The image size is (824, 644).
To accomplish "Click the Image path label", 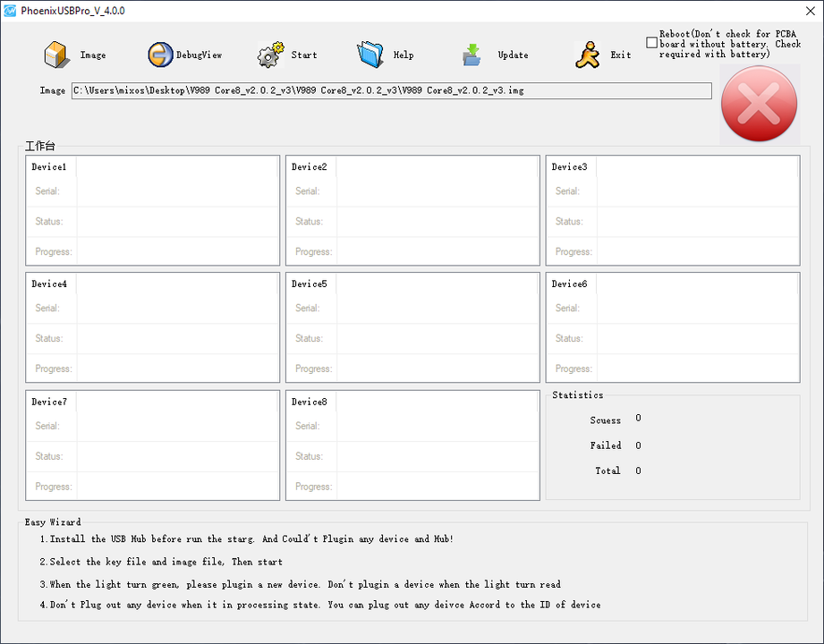I will click(x=53, y=90).
